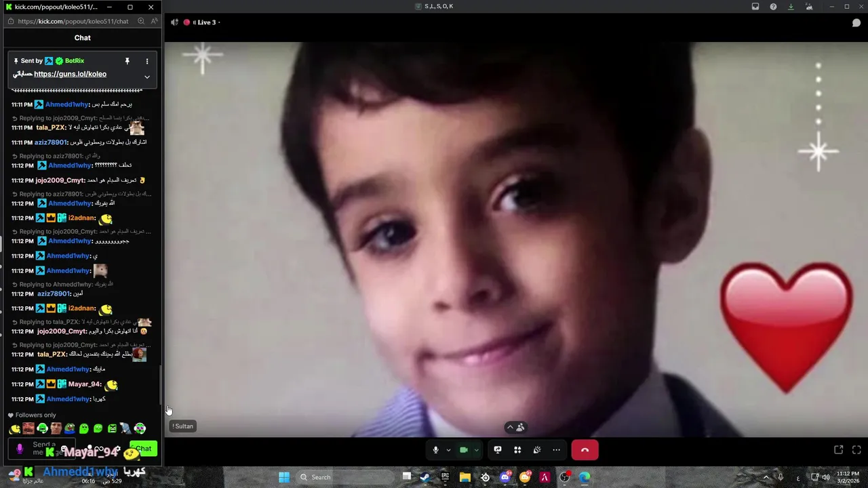Open the soundboard icon in call toolbar

point(537,450)
